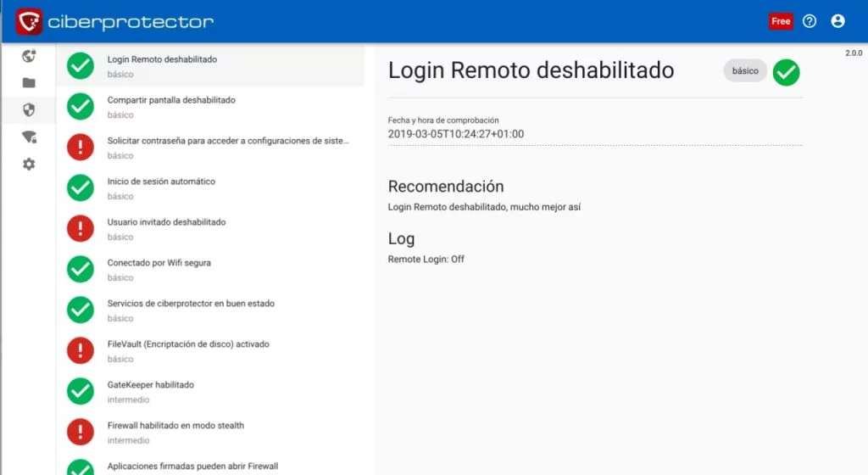Screen dimensions: 868x475
Task: Click red alert icon for Usuario invitado
Action: [81, 228]
